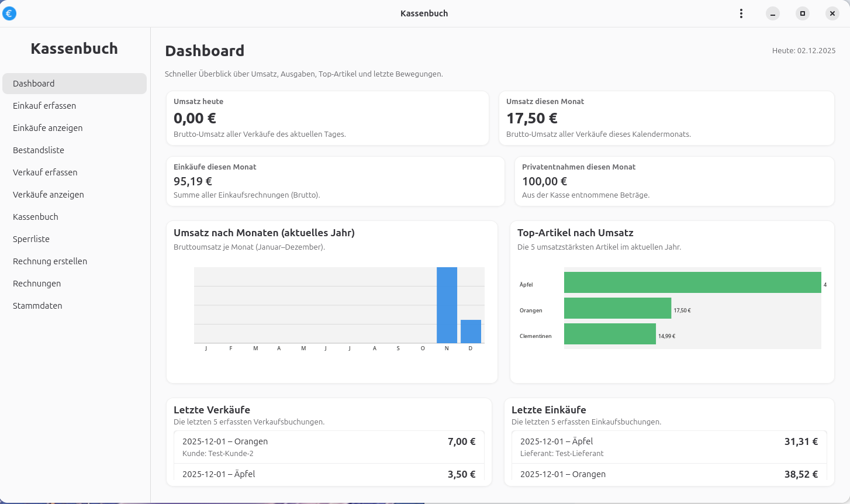
Task: Click the green Äpfel bar in Top-Artikel
Action: [x=692, y=282]
